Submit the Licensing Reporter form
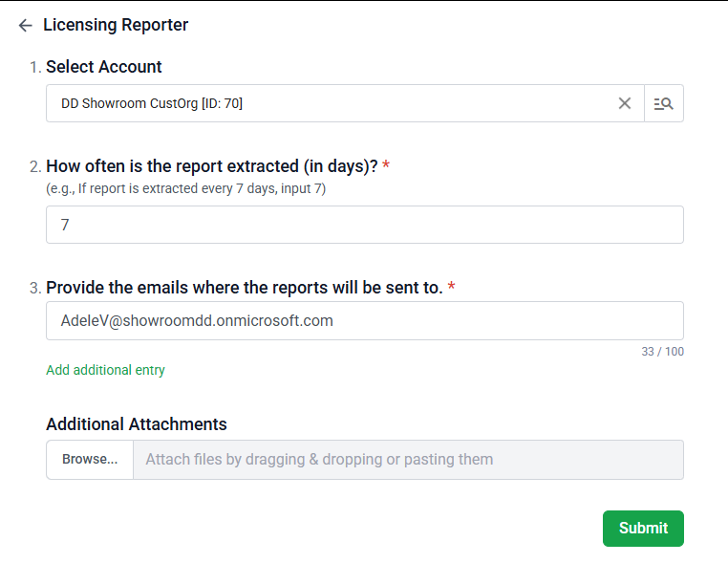 pos(643,529)
